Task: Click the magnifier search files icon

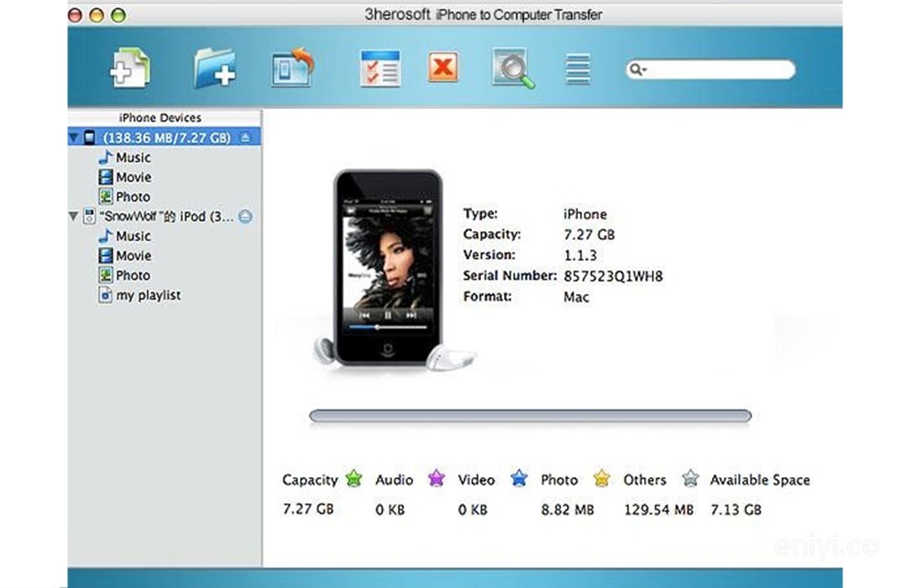Action: point(512,68)
